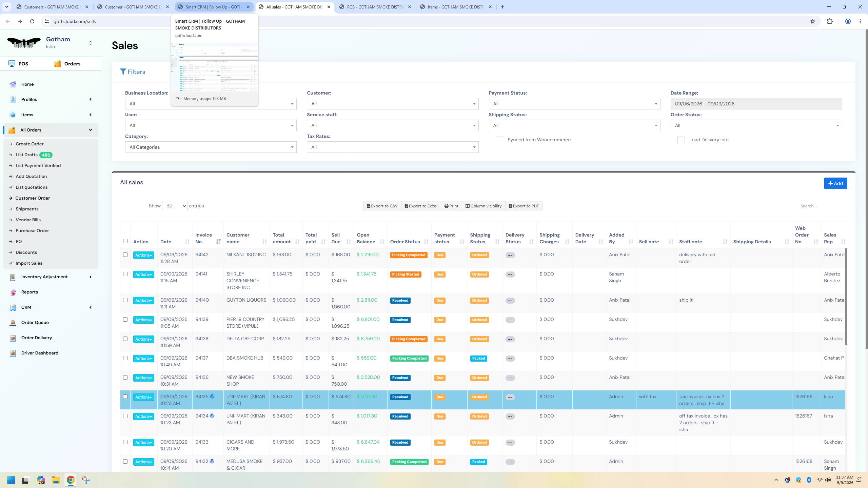Click WordPress icon beside invoice 94135
The height and width of the screenshot is (488, 868).
[x=212, y=396]
